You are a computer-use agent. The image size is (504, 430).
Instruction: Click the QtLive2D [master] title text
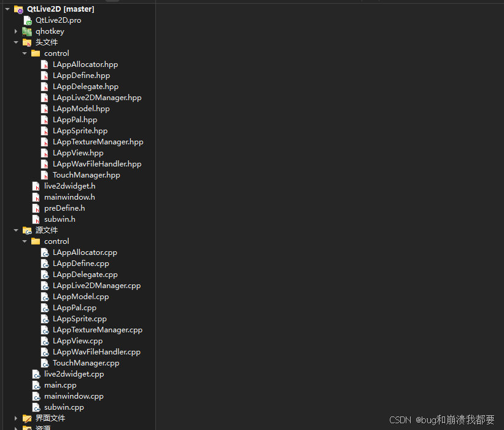point(60,9)
